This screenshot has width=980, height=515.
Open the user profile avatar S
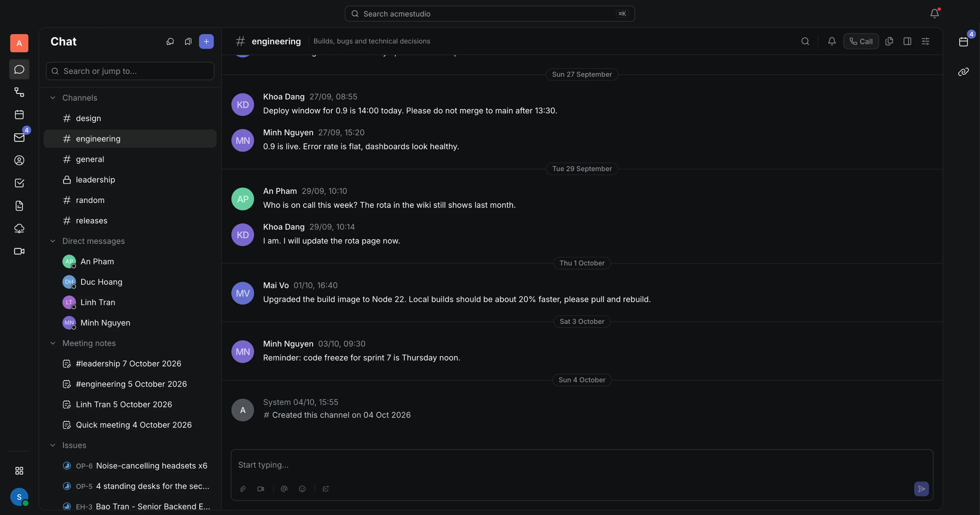point(19,497)
